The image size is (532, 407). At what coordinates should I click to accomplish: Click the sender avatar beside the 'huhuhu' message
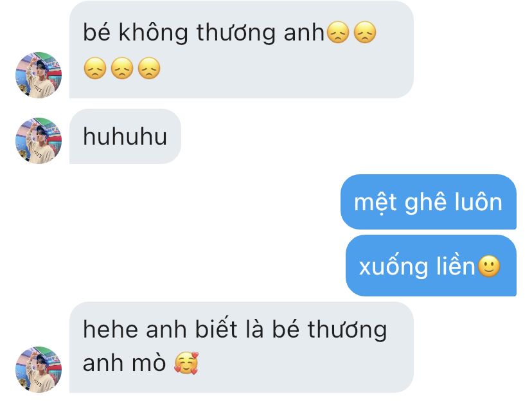click(x=39, y=141)
